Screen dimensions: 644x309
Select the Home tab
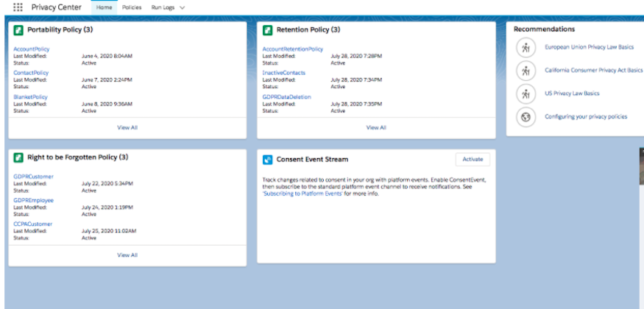(105, 7)
